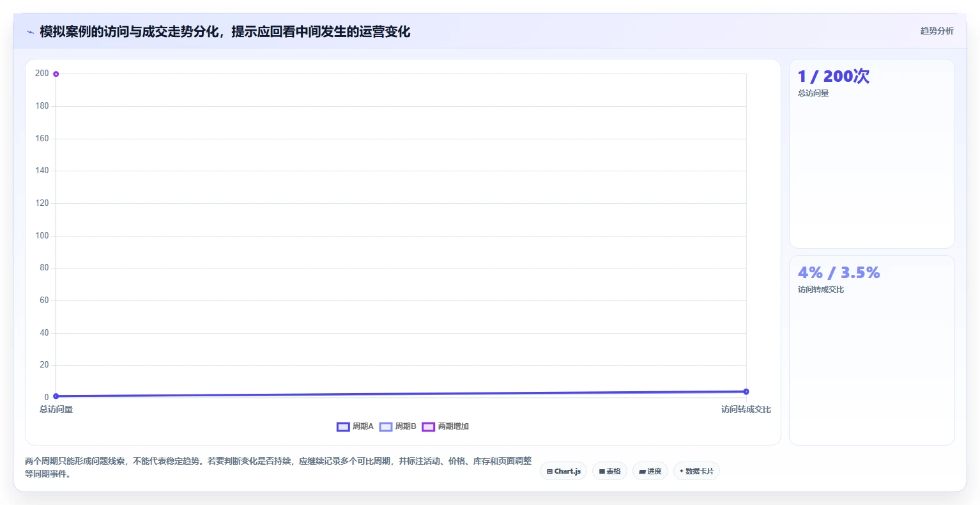Open the 趋势分析 tag
Image resolution: width=980 pixels, height=505 pixels.
[937, 31]
